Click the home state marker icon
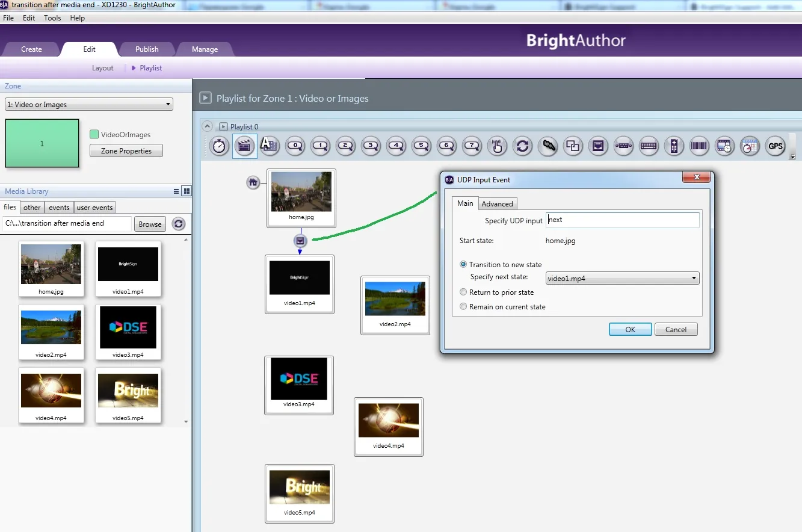Screen dimensions: 802x532 point(253,182)
